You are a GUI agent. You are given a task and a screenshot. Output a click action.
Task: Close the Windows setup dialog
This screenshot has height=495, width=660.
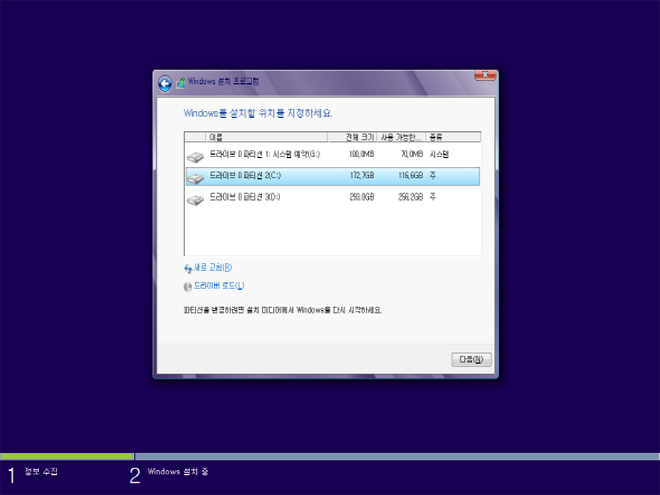(x=485, y=75)
